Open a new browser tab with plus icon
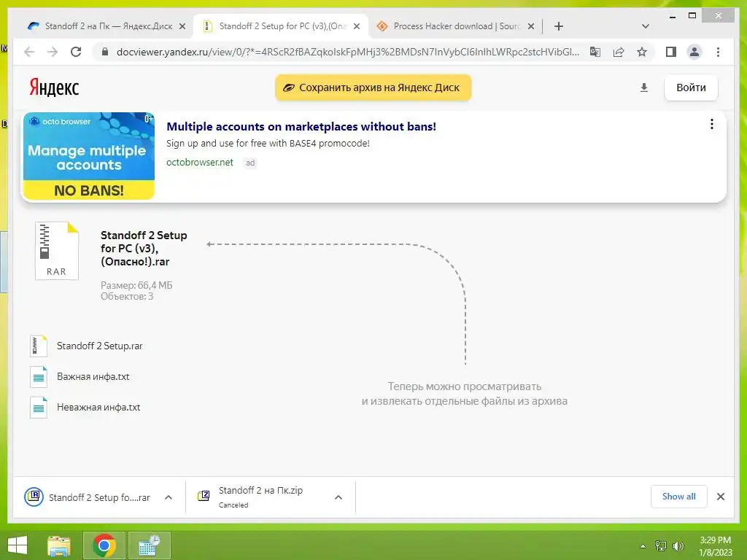747x560 pixels. [559, 26]
